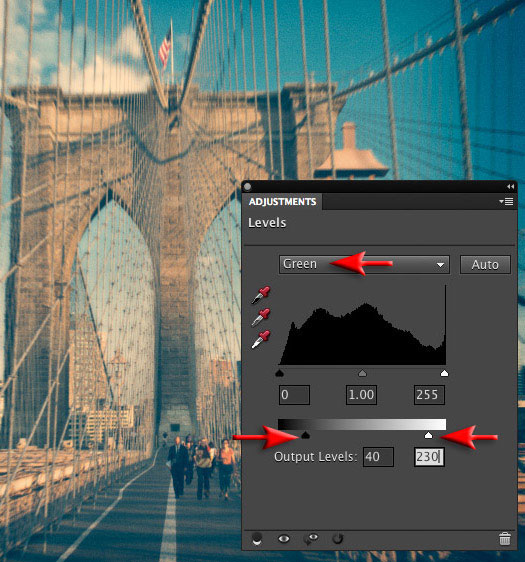525x562 pixels.
Task: Select the input midtone gamma slider
Action: 362,373
